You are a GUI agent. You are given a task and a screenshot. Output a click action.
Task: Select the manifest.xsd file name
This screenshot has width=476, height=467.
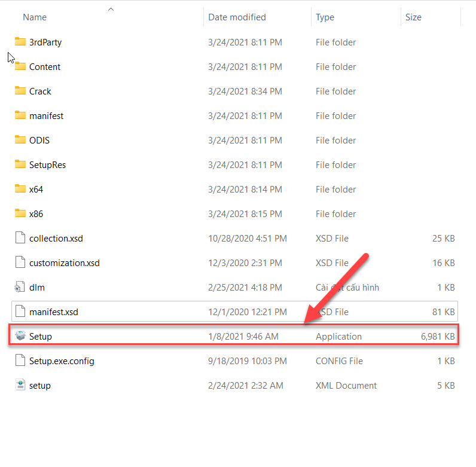pyautogui.click(x=54, y=312)
